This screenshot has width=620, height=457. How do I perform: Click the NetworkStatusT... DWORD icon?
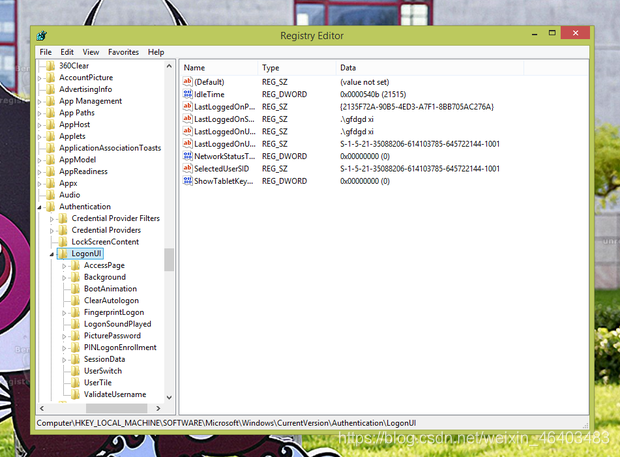(187, 156)
